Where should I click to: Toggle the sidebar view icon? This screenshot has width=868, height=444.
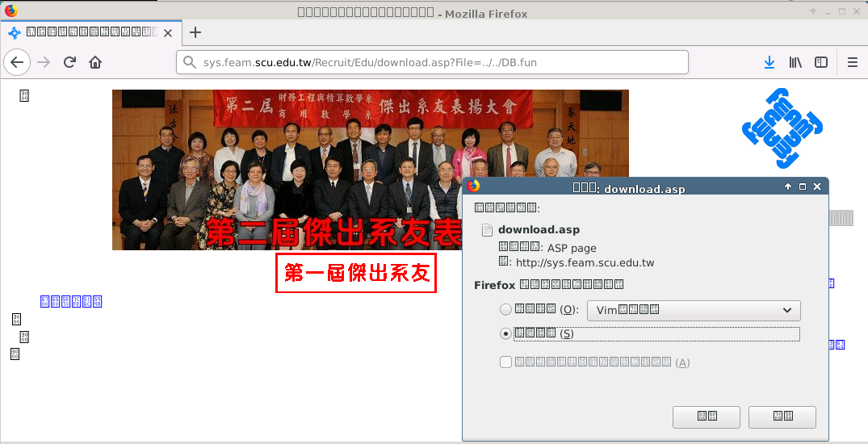click(x=821, y=62)
